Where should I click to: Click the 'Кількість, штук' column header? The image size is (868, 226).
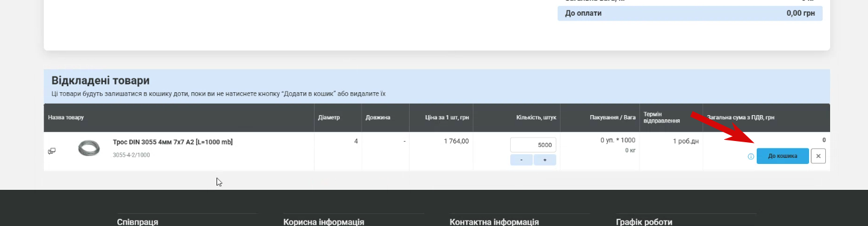pyautogui.click(x=536, y=118)
